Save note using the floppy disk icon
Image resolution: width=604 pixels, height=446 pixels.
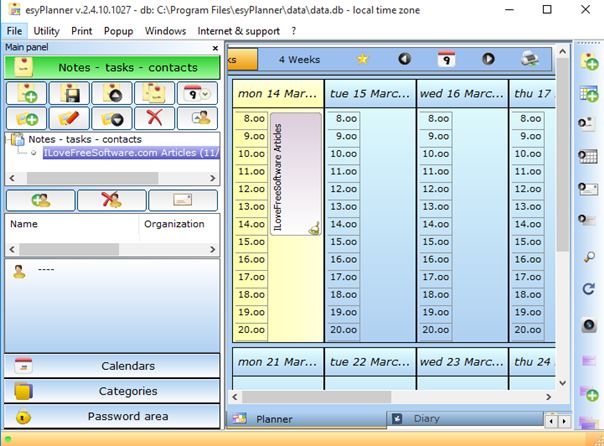pos(70,94)
